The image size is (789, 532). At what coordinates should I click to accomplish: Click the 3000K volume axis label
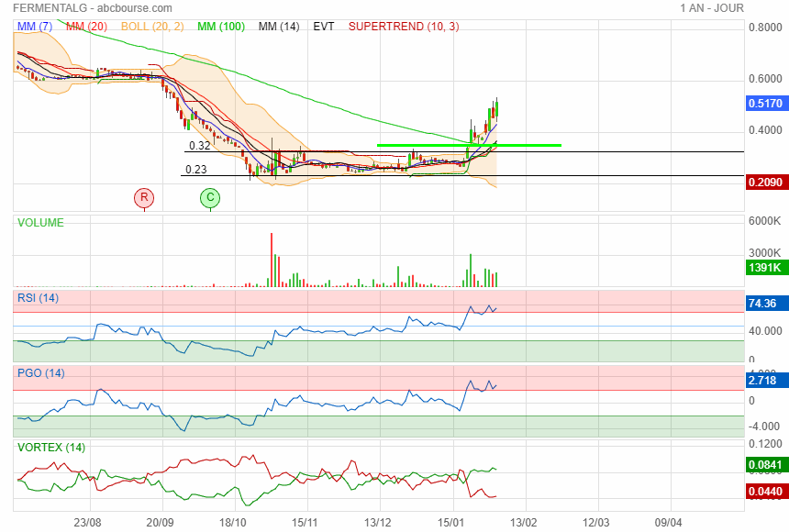click(x=764, y=252)
